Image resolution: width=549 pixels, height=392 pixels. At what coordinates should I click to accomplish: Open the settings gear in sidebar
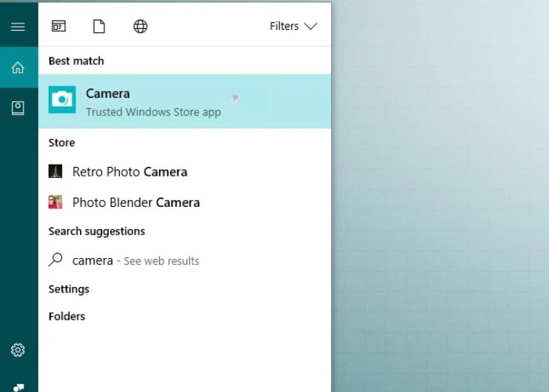click(17, 350)
